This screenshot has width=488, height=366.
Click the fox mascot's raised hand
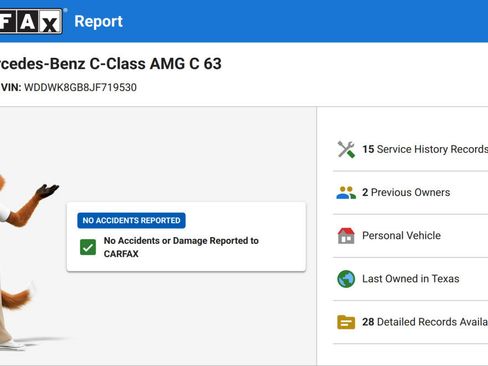[x=48, y=191]
